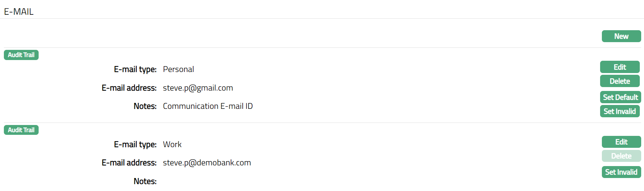Click the Notes label of the Personal entry
Viewport: 644px width, 191px height.
click(145, 106)
